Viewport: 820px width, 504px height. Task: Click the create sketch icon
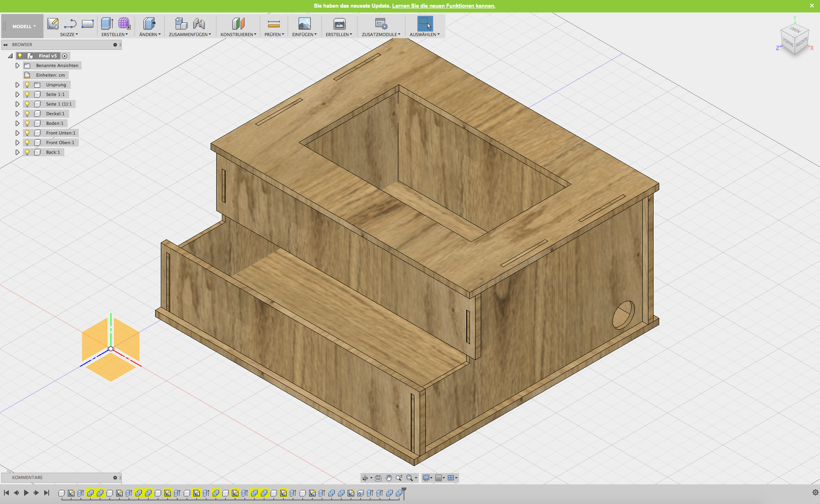pos(53,24)
